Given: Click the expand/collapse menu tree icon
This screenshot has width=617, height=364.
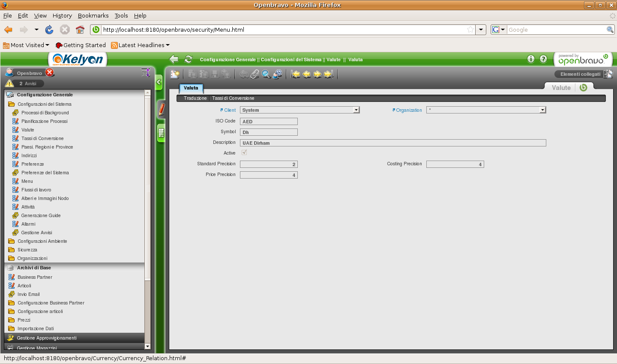Looking at the screenshot, I should coord(146,72).
